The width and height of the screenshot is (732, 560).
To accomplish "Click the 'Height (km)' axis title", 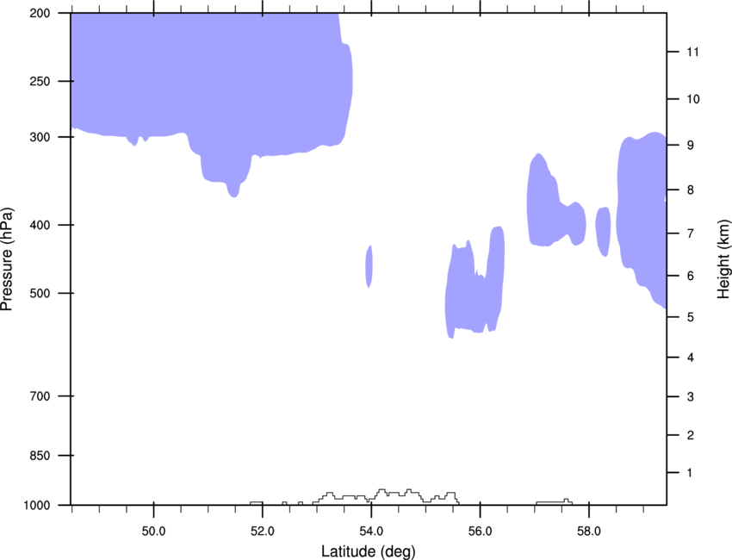I will point(723,259).
